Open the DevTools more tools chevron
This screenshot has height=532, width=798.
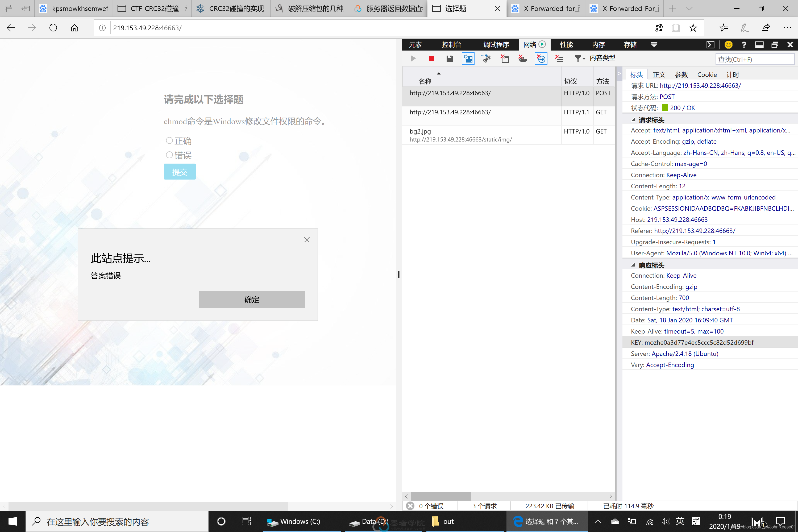point(654,44)
